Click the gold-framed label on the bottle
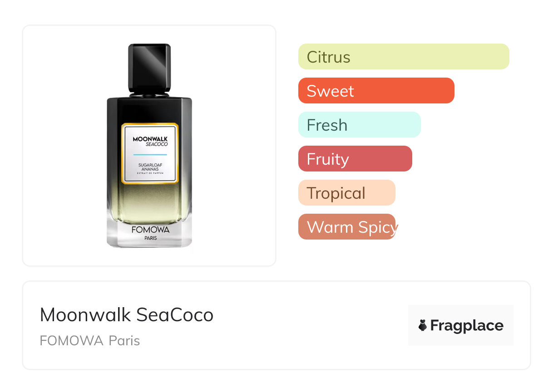Image resolution: width=553 pixels, height=392 pixels. (x=150, y=153)
